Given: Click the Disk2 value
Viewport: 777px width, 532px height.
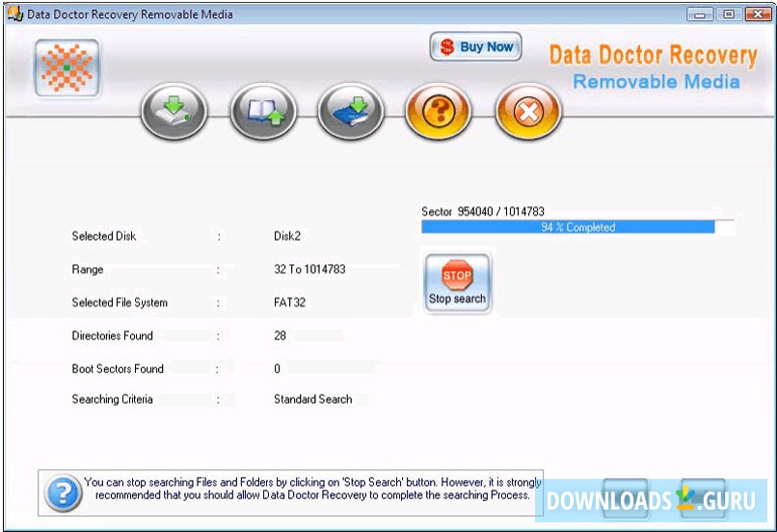Looking at the screenshot, I should tap(287, 236).
